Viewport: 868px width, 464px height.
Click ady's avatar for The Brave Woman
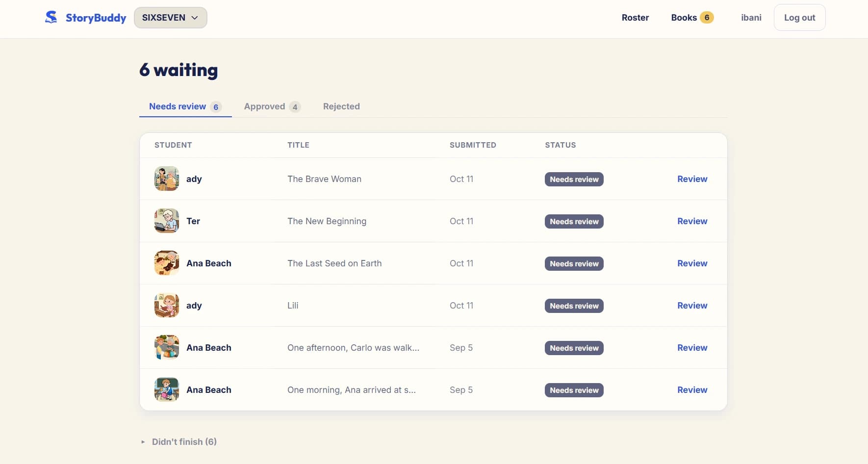[x=167, y=179]
